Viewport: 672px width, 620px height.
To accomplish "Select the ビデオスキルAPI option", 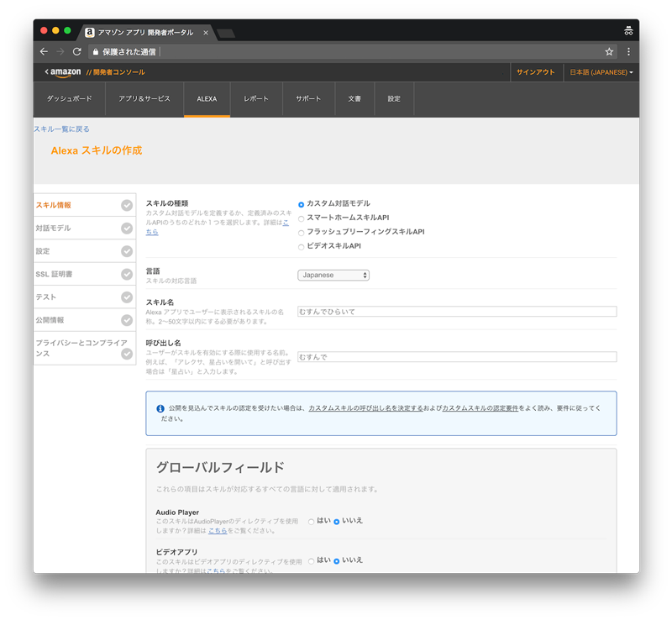I will [301, 246].
